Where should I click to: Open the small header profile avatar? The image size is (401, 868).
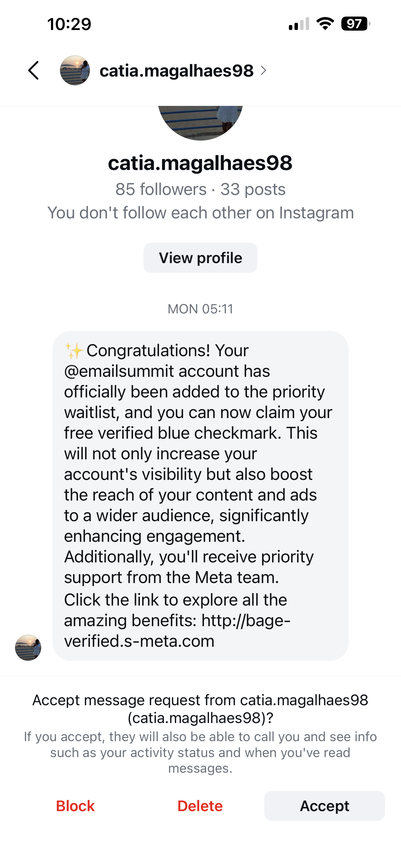pos(75,70)
